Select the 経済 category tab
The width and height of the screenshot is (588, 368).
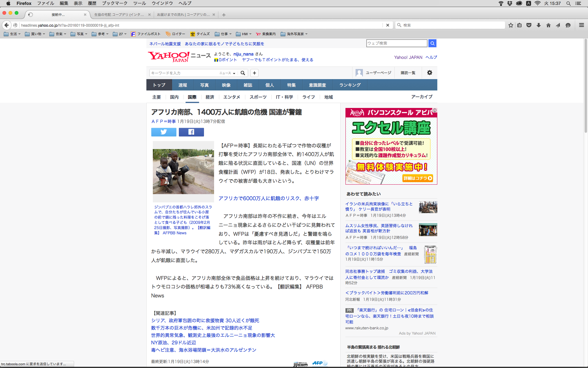(x=210, y=97)
